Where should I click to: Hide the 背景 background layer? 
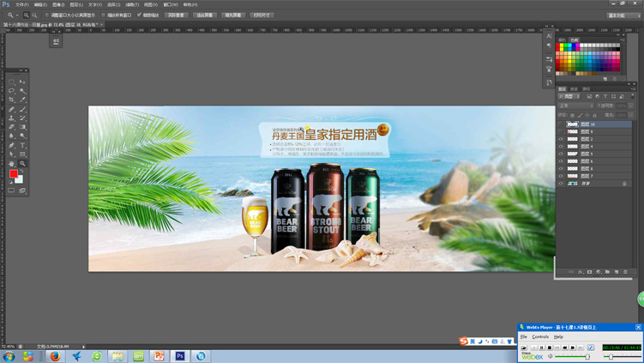[x=561, y=184]
